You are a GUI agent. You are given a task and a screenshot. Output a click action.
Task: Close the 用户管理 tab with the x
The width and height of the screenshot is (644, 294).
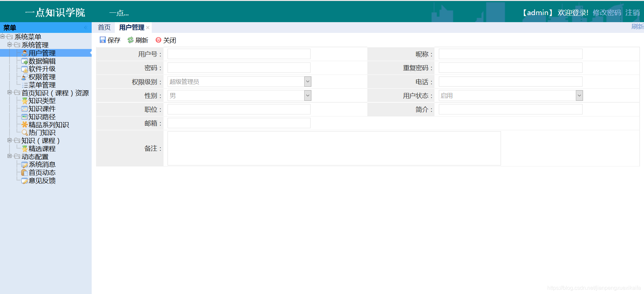[x=148, y=28]
